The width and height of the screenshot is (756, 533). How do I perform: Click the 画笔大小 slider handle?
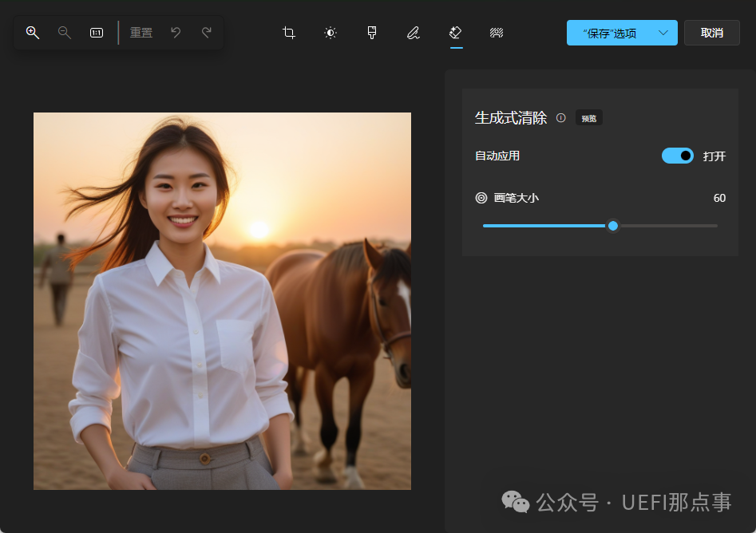tap(613, 226)
